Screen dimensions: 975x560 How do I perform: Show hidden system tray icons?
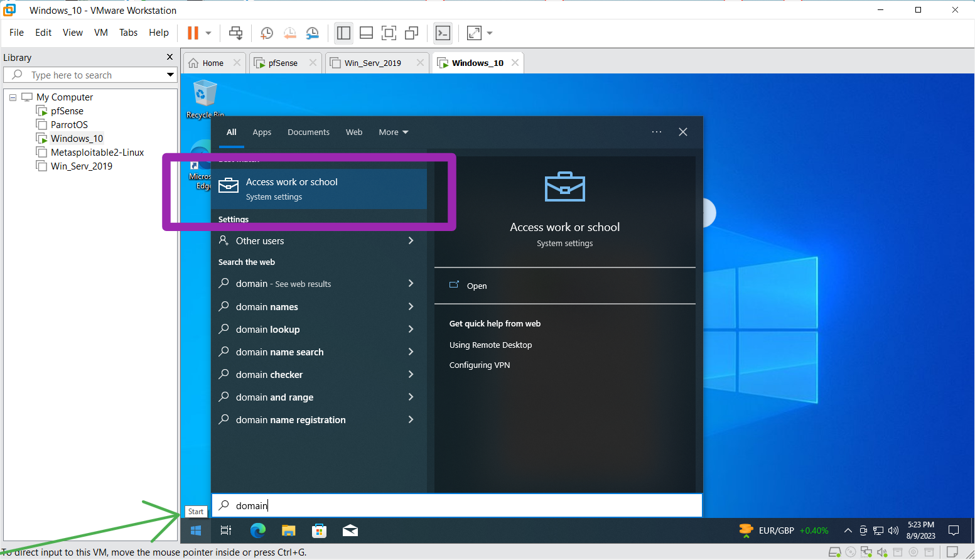(848, 530)
